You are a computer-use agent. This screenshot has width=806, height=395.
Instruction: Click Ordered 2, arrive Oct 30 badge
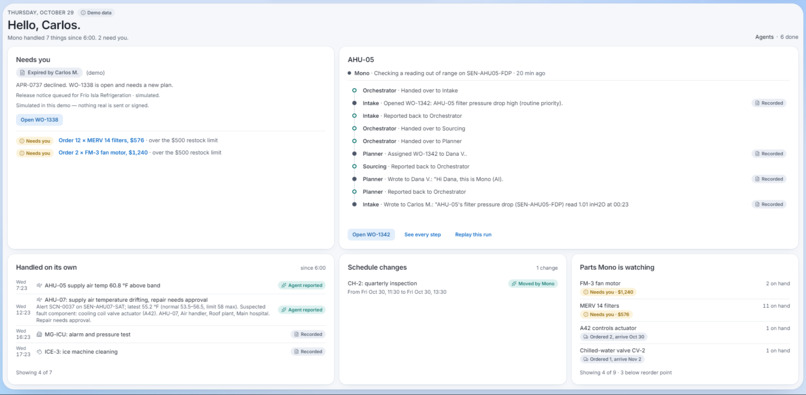[614, 337]
